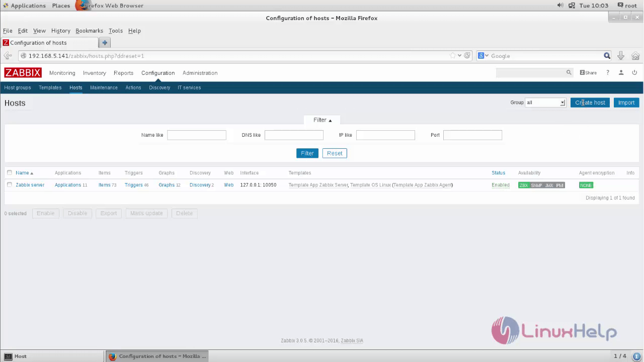Click the Reset filter button
The height and width of the screenshot is (362, 644).
point(335,153)
